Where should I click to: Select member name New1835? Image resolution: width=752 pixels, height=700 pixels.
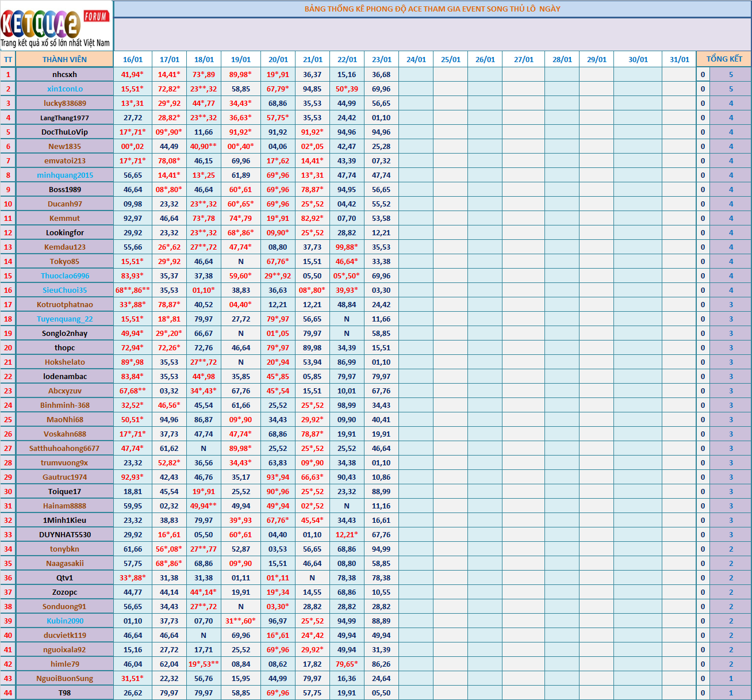64,146
